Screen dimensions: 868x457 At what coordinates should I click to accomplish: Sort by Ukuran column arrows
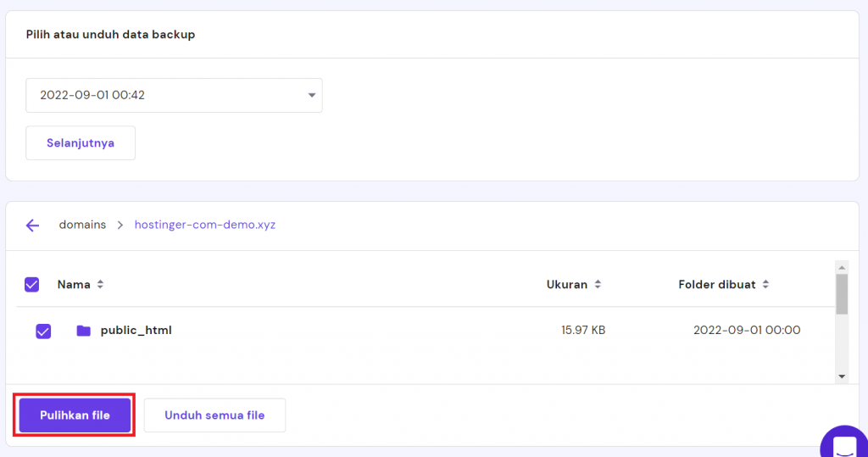click(x=598, y=285)
